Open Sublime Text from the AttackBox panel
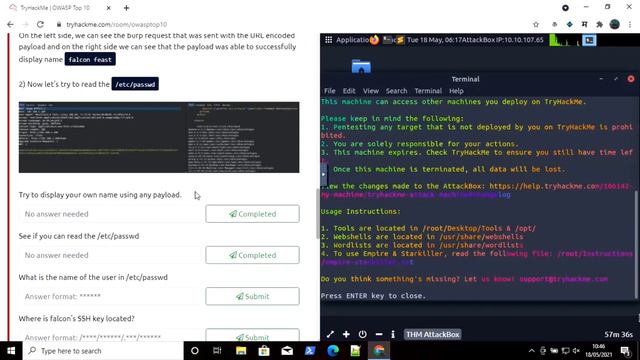640x360 pixels. [401, 40]
